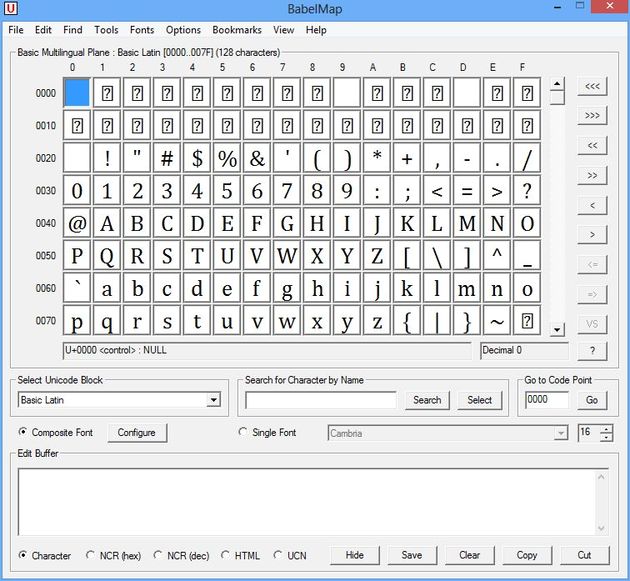Increase font size with stepper up arrow
This screenshot has width=630, height=581.
click(x=606, y=429)
